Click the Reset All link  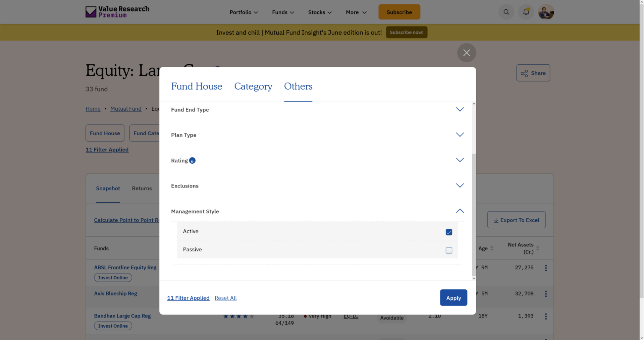click(x=225, y=298)
